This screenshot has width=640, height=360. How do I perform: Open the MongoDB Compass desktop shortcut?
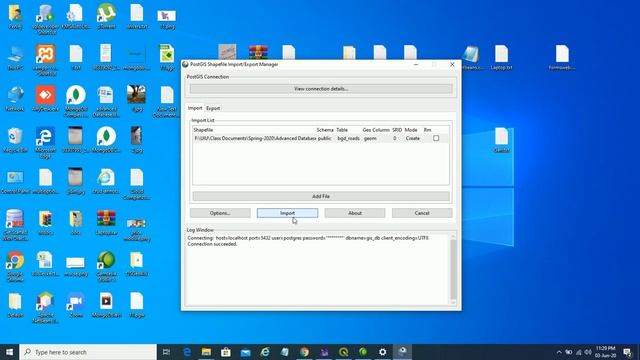[x=76, y=101]
